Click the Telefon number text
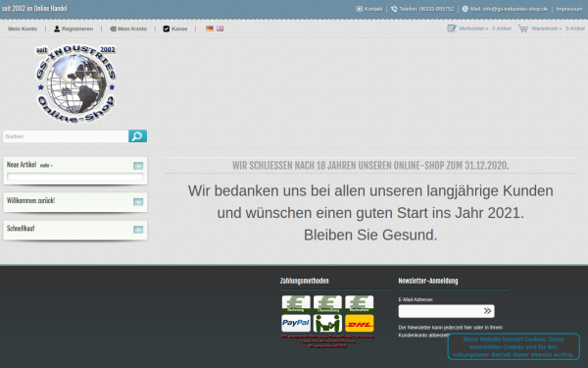 (426, 9)
